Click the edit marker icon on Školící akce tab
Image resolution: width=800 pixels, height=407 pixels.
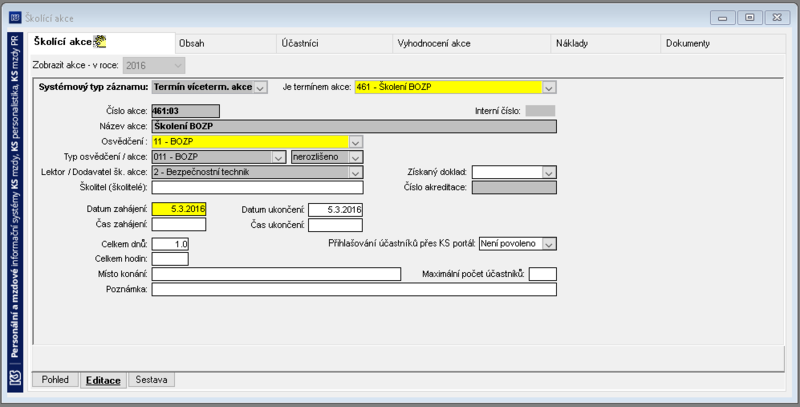(x=99, y=41)
